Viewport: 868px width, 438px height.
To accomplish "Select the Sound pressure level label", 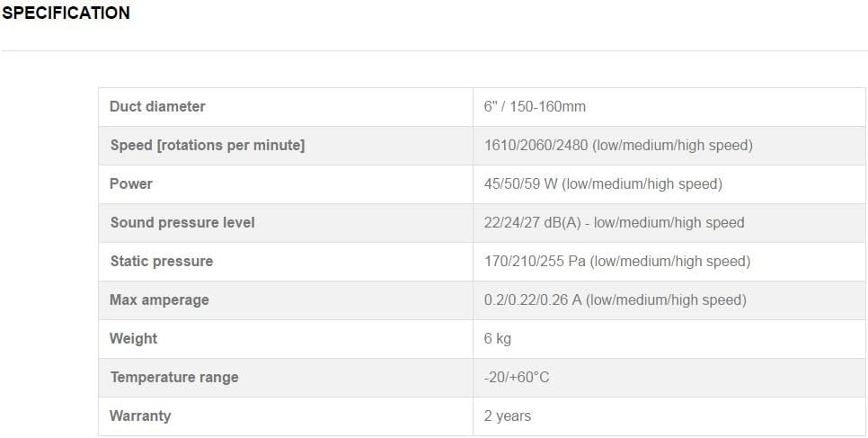I will (x=182, y=222).
